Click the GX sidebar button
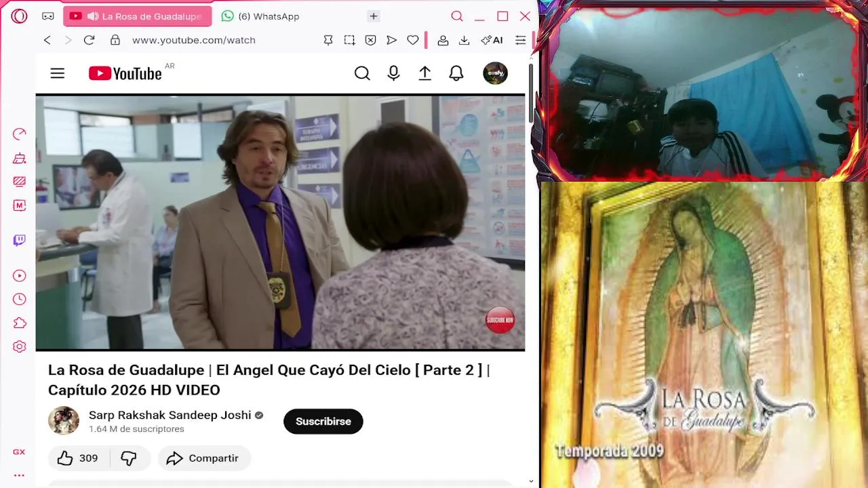The height and width of the screenshot is (488, 868). 19,452
